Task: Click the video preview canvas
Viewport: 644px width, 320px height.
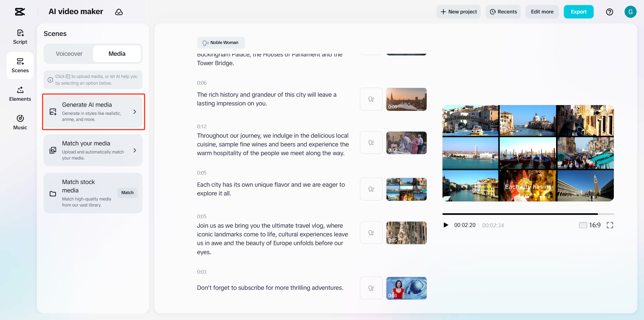Action: click(x=528, y=153)
